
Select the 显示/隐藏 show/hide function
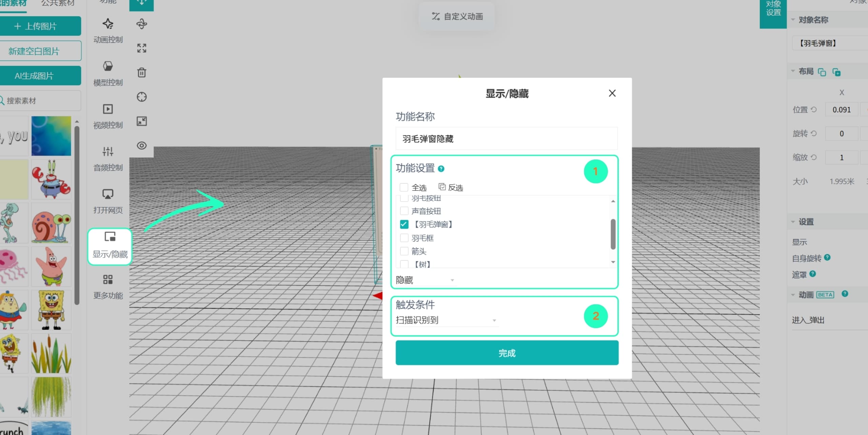click(x=110, y=246)
